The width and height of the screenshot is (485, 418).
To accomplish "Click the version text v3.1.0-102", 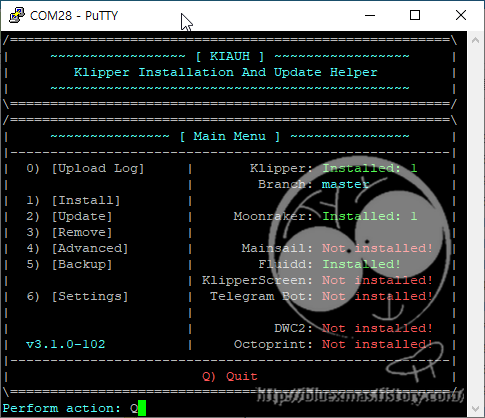I will [x=66, y=344].
